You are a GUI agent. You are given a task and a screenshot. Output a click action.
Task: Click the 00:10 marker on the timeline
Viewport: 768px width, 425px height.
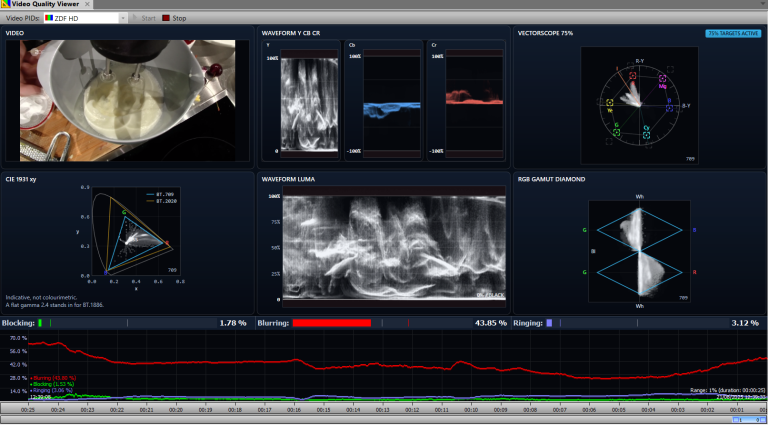point(471,410)
